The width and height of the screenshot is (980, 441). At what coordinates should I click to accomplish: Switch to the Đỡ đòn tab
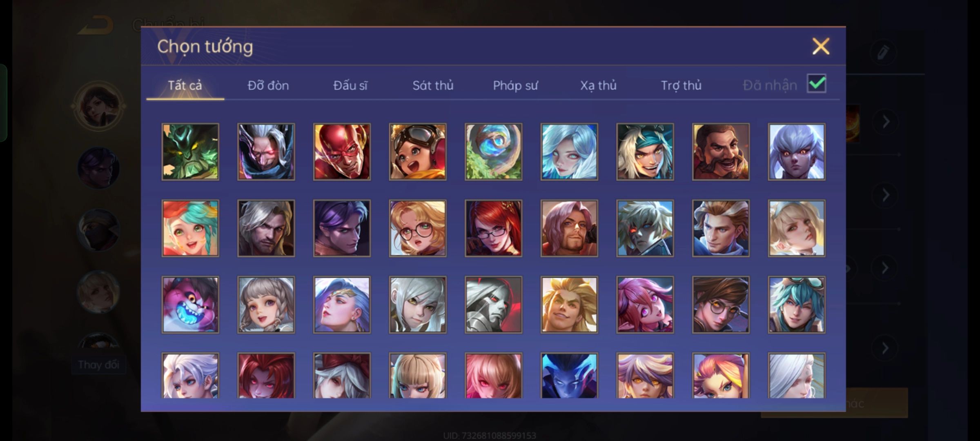pyautogui.click(x=268, y=85)
